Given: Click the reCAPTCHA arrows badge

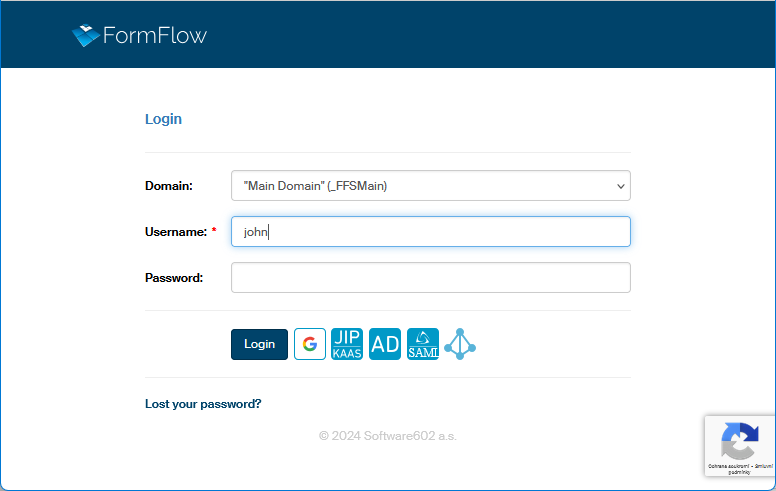Looking at the screenshot, I should (739, 440).
